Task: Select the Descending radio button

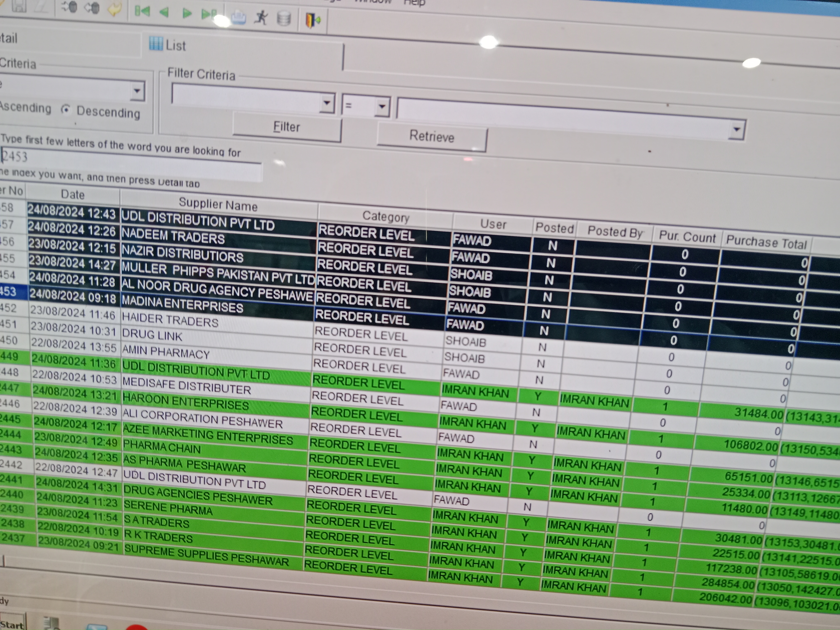Action: click(x=66, y=110)
